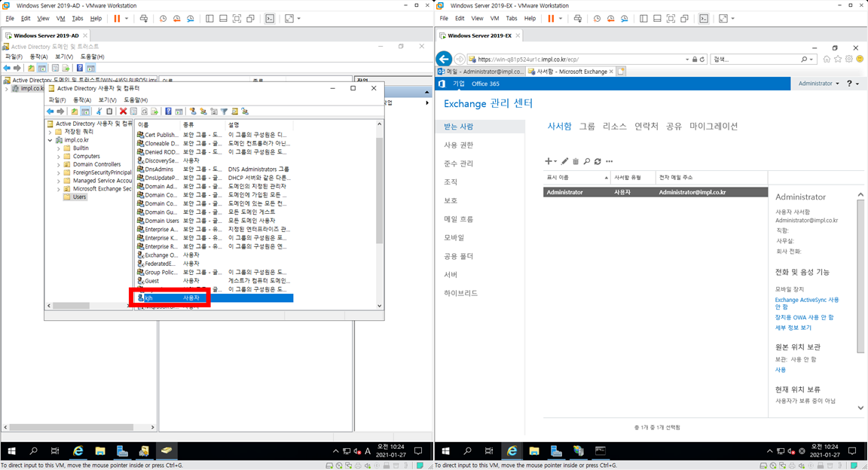The image size is (868, 470).
Task: Switch to 마이그레이션 tab in Exchange admin center
Action: click(x=714, y=127)
